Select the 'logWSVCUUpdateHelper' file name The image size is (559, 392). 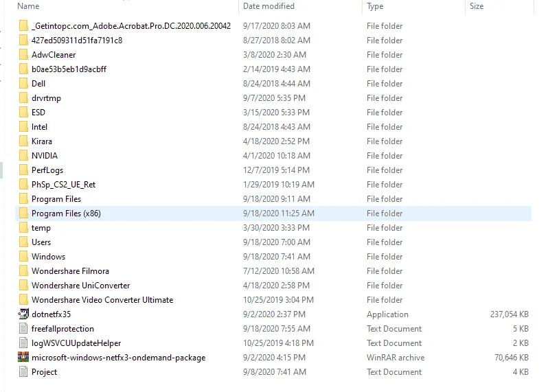click(76, 343)
